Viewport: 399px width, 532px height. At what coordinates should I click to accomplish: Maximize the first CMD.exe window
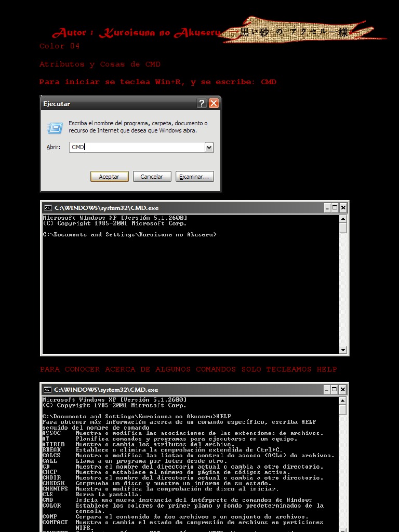click(x=335, y=208)
